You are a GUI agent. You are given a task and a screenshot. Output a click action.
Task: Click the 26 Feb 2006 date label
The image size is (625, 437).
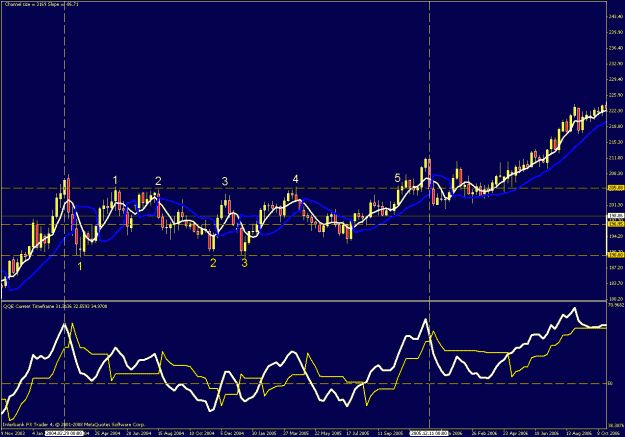[485, 433]
